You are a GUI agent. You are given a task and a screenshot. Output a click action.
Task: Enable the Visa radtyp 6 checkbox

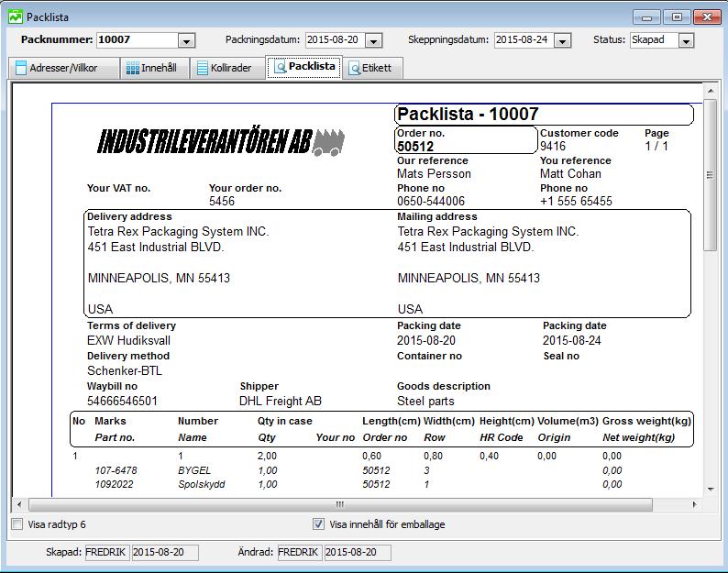point(17,524)
